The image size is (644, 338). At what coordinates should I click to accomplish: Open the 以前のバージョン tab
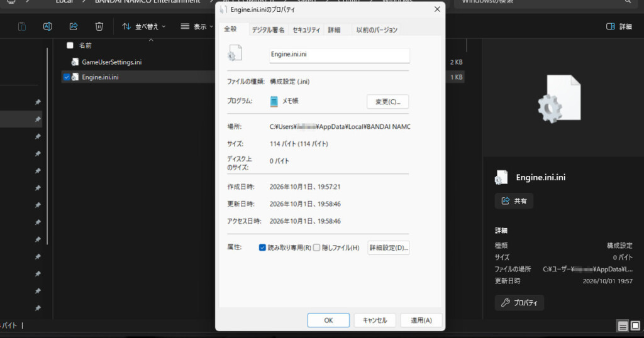click(377, 30)
